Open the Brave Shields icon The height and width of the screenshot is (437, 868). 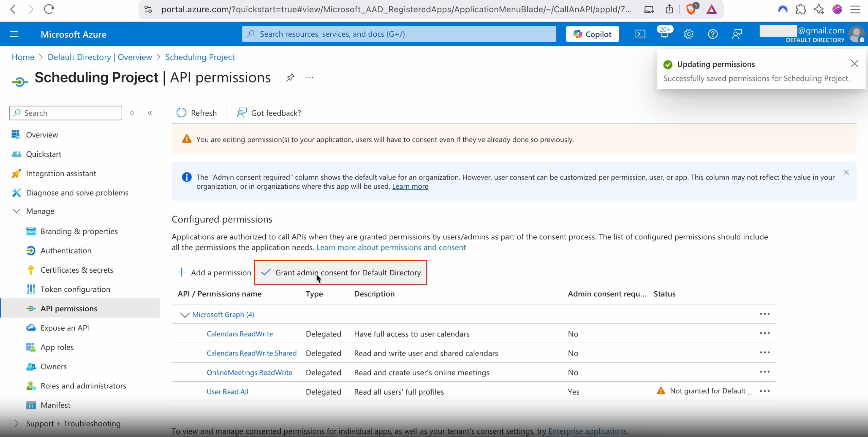coord(691,8)
